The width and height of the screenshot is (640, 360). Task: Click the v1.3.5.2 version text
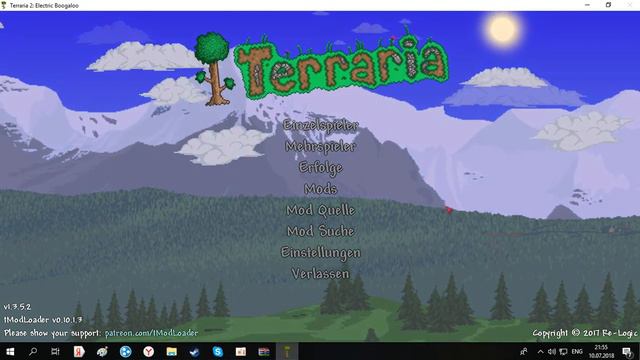coord(17,307)
